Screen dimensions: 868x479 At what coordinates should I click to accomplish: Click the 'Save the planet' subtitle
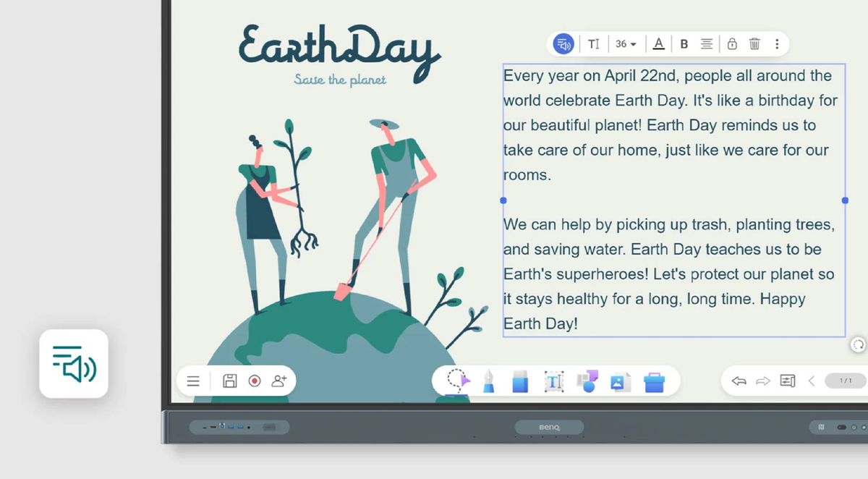tap(340, 79)
